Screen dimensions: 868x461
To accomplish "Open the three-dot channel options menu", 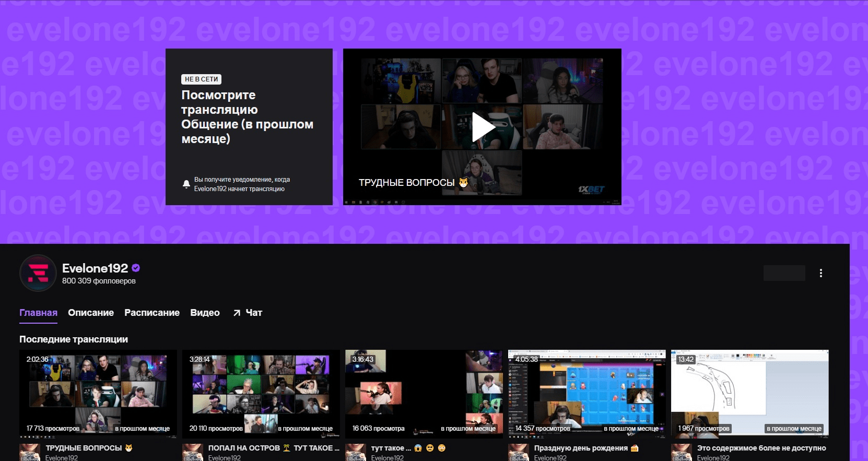I will click(x=821, y=273).
